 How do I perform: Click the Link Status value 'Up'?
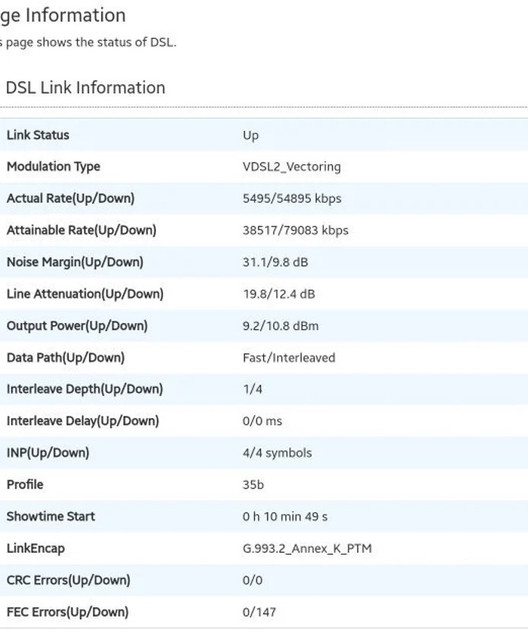[x=251, y=136]
